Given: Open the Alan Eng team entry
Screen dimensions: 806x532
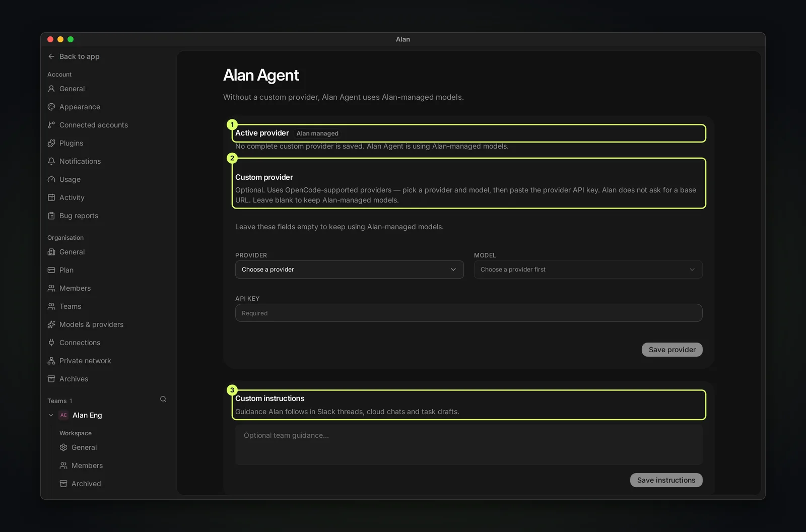Looking at the screenshot, I should tap(87, 415).
